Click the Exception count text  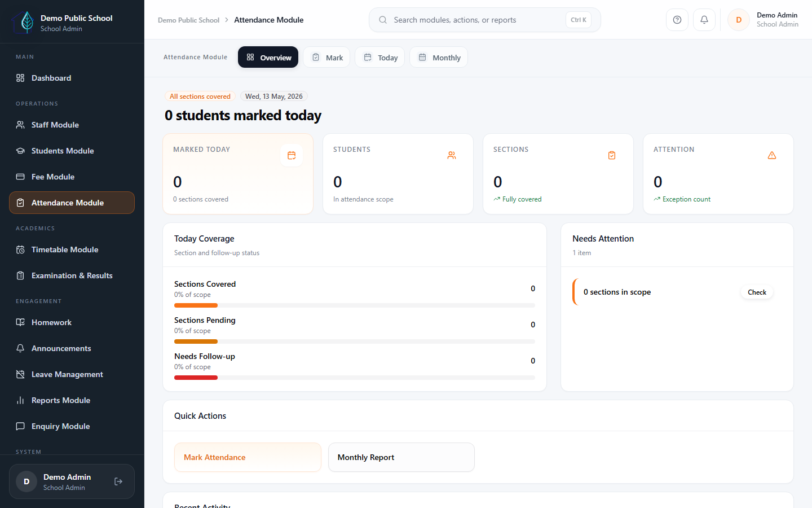coord(686,199)
